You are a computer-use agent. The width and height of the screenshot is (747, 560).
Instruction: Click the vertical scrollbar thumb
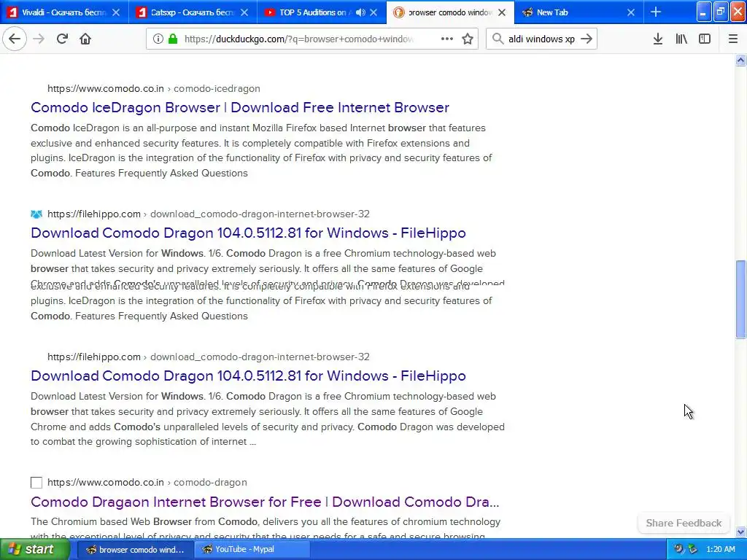tap(740, 299)
